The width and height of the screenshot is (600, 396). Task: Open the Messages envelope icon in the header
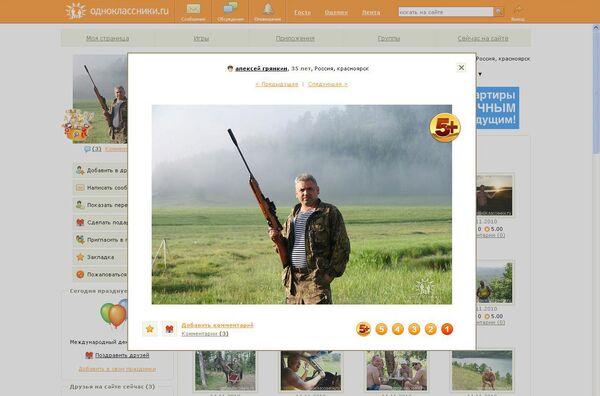tap(193, 8)
